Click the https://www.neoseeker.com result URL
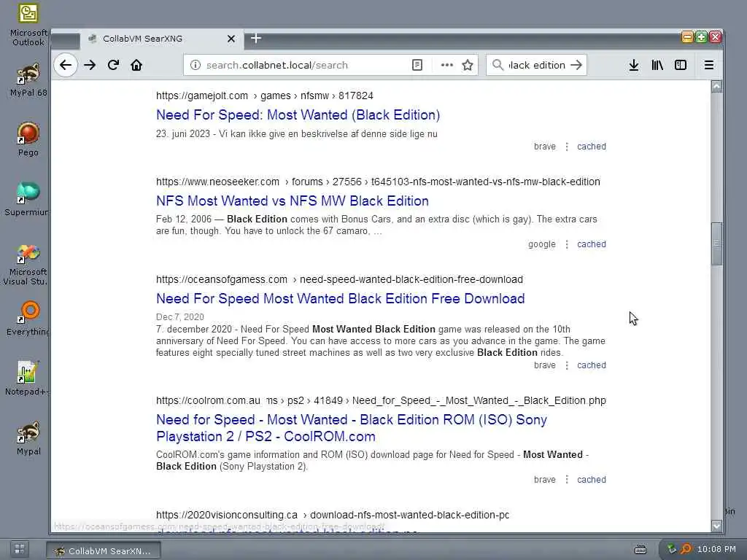747x560 pixels. coord(378,182)
